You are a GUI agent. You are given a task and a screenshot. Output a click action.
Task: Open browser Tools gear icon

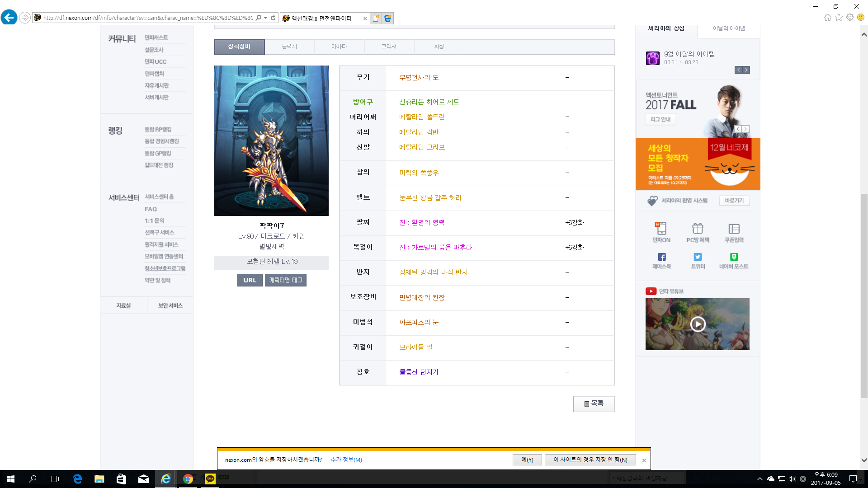(x=850, y=17)
